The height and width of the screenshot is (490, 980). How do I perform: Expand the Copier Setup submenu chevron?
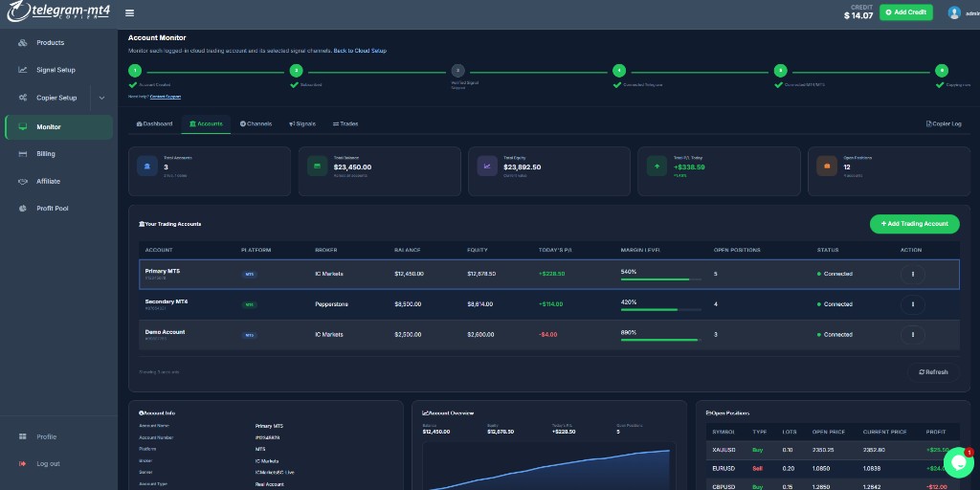pos(101,98)
